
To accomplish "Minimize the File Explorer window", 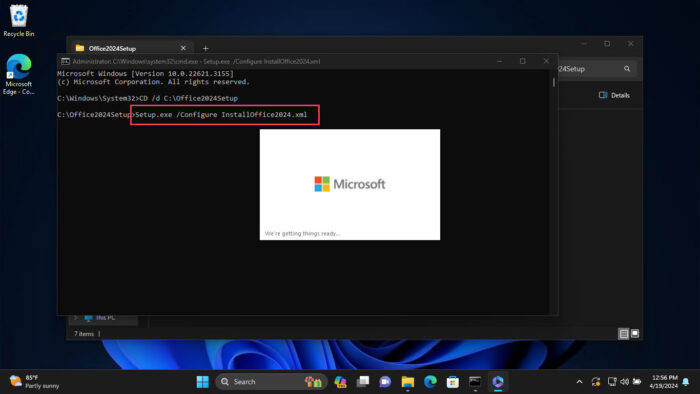I will coord(584,44).
